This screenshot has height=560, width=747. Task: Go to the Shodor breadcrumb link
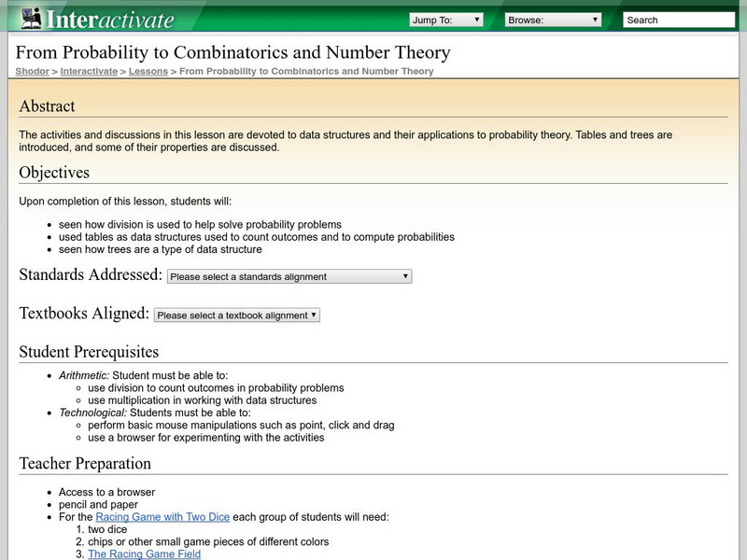pyautogui.click(x=32, y=71)
